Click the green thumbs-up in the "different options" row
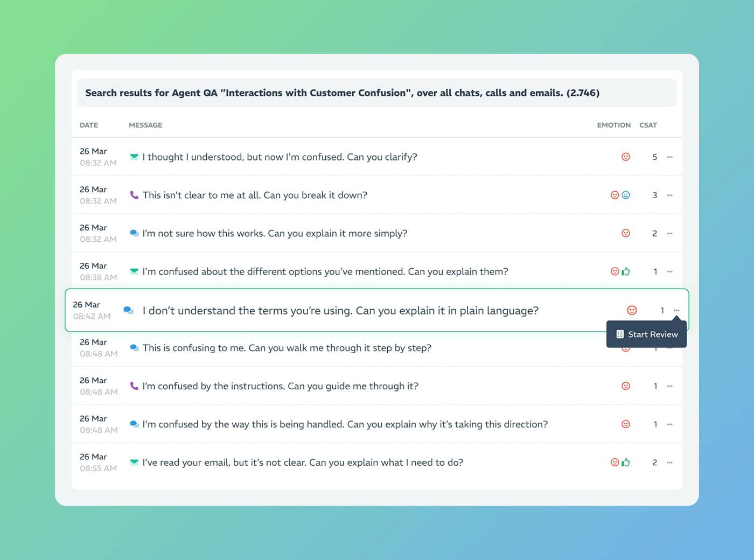Viewport: 754px width, 560px height. click(x=626, y=271)
